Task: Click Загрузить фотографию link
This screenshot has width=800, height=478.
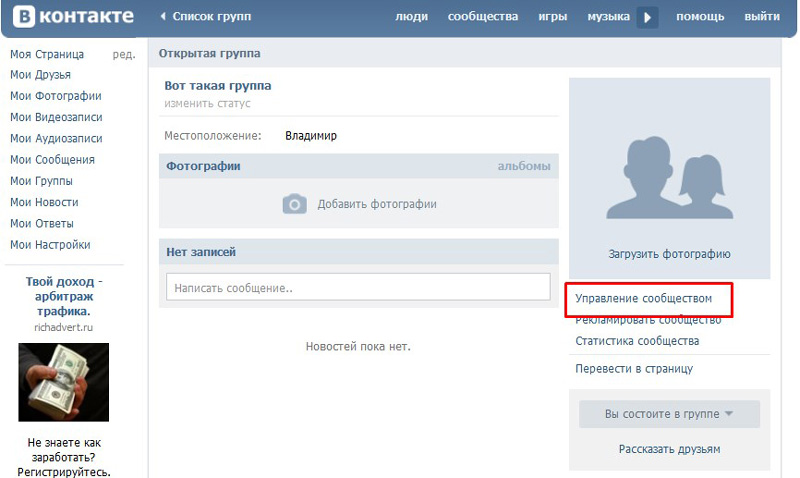Action: [x=669, y=254]
